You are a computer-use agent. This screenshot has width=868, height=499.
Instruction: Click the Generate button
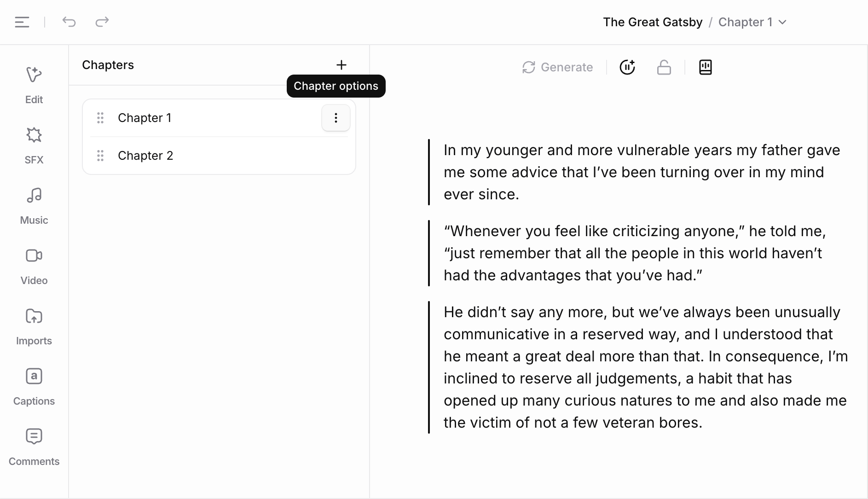(557, 67)
